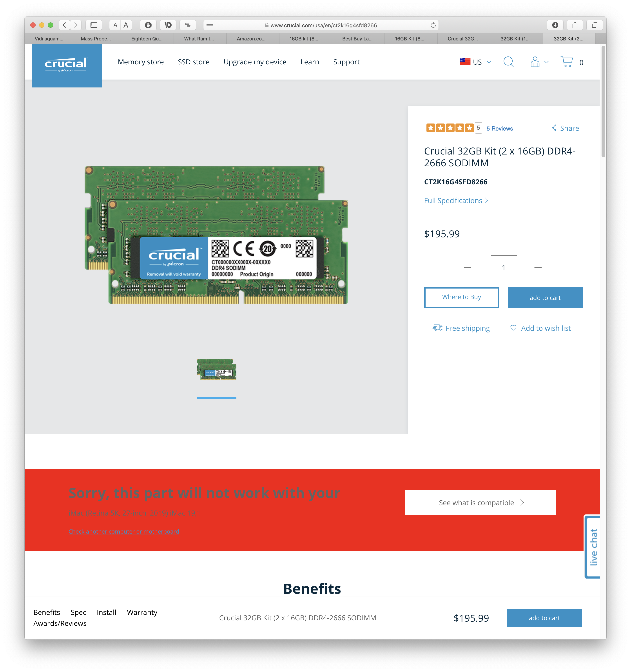Viewport: 631px width, 672px height.
Task: Click Add to wish list text
Action: (x=546, y=328)
